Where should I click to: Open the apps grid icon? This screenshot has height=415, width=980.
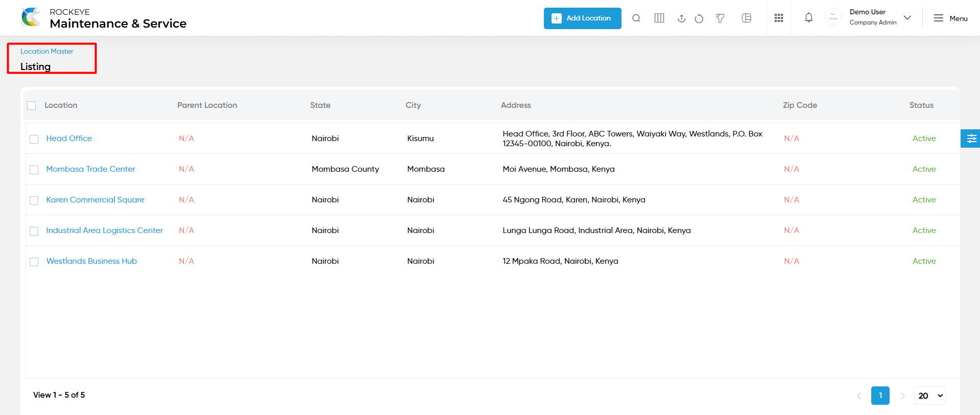tap(779, 18)
